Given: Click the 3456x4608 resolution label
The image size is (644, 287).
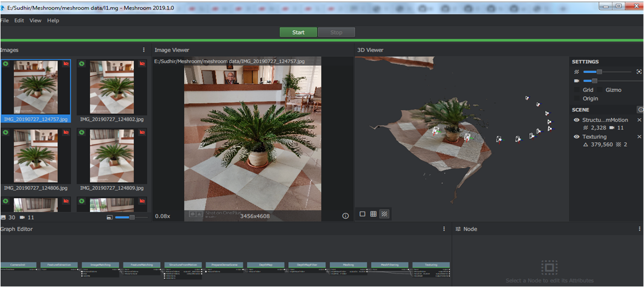Looking at the screenshot, I should pyautogui.click(x=255, y=216).
